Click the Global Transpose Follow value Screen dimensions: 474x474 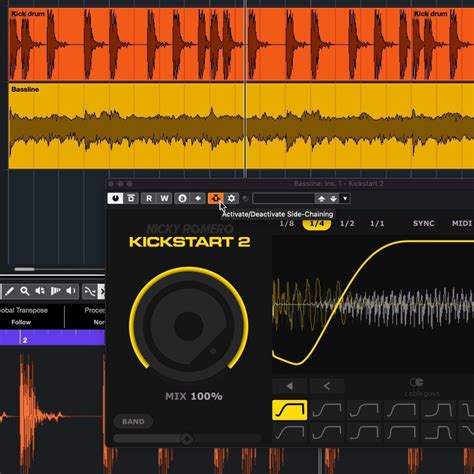21,322
